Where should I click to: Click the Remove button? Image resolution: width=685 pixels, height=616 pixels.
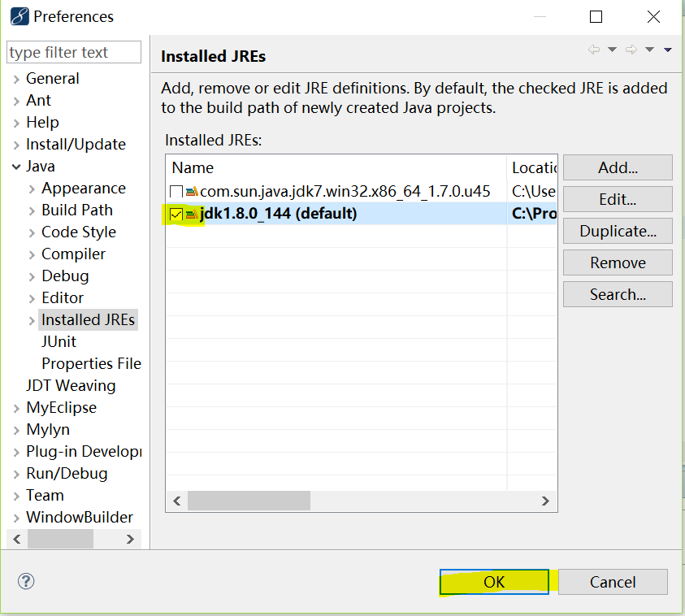[x=618, y=262]
